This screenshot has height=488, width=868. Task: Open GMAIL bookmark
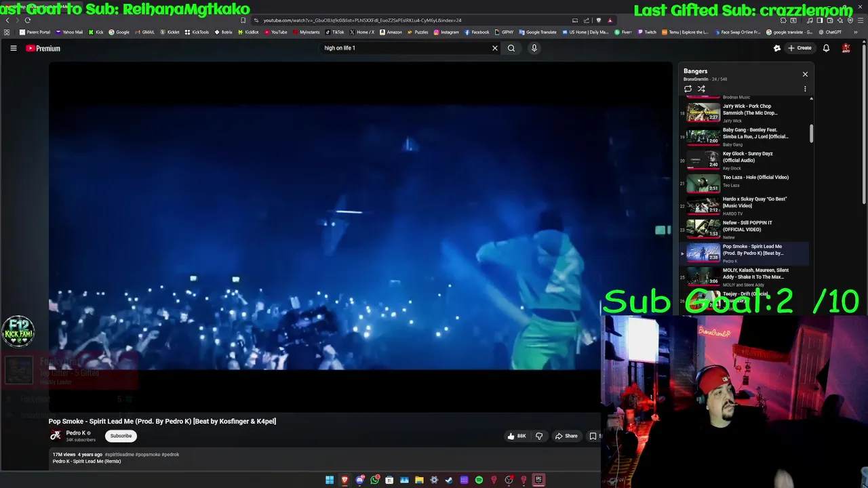coord(144,32)
